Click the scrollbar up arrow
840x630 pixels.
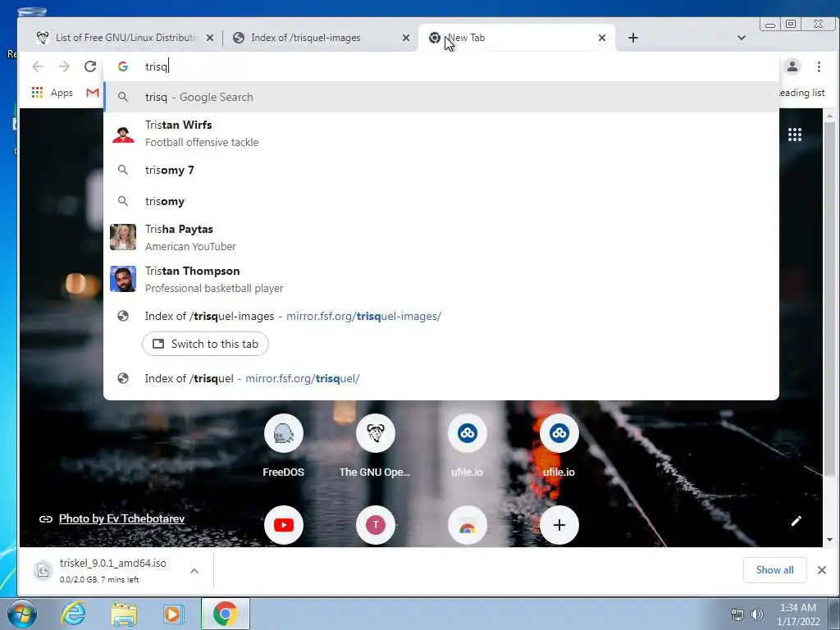[829, 115]
